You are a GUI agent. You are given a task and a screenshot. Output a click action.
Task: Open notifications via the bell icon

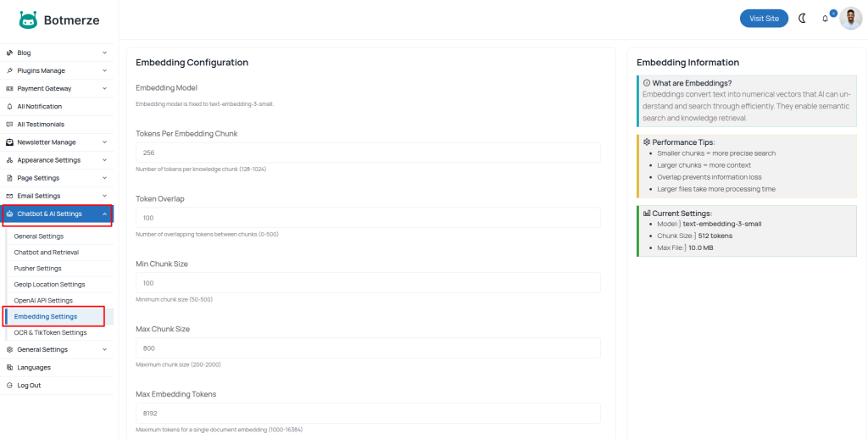(x=826, y=19)
